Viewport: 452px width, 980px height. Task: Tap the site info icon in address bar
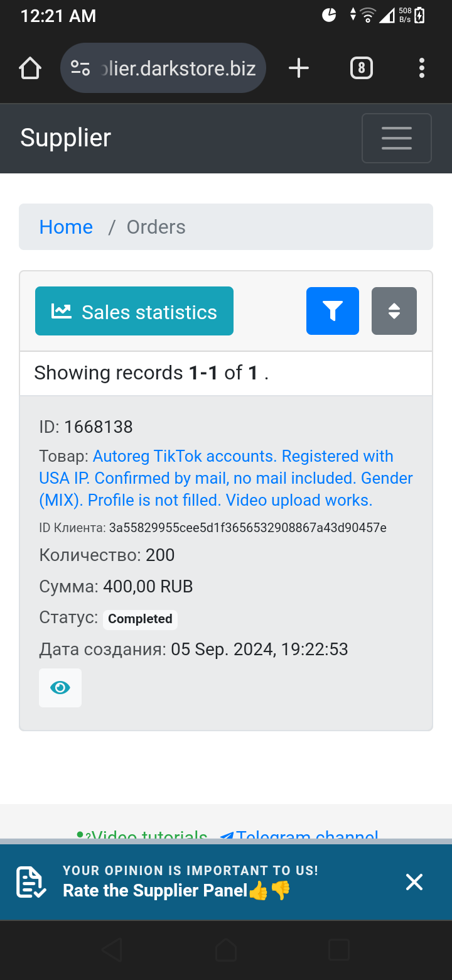80,68
